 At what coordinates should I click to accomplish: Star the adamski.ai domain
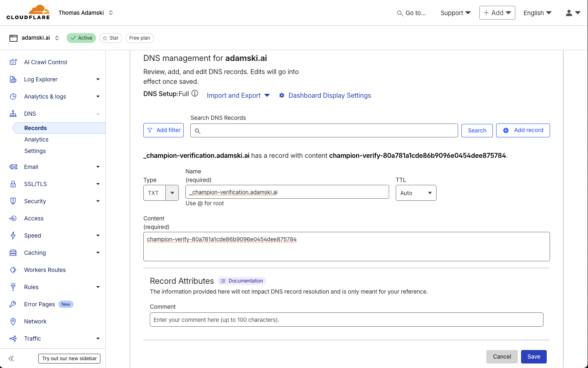click(x=110, y=38)
